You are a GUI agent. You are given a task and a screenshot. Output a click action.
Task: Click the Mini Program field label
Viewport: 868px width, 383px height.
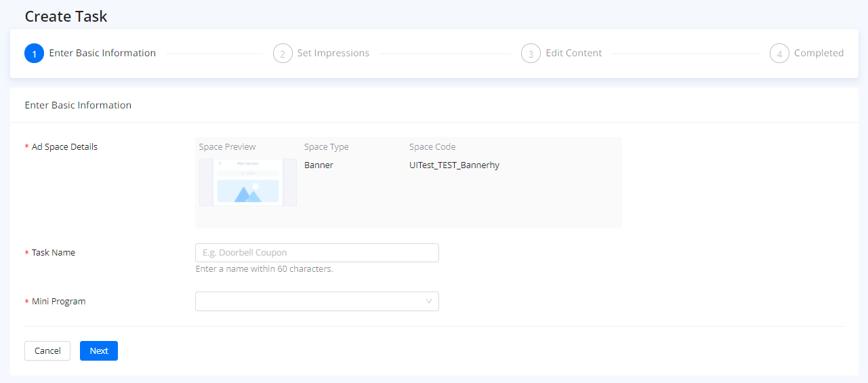58,302
